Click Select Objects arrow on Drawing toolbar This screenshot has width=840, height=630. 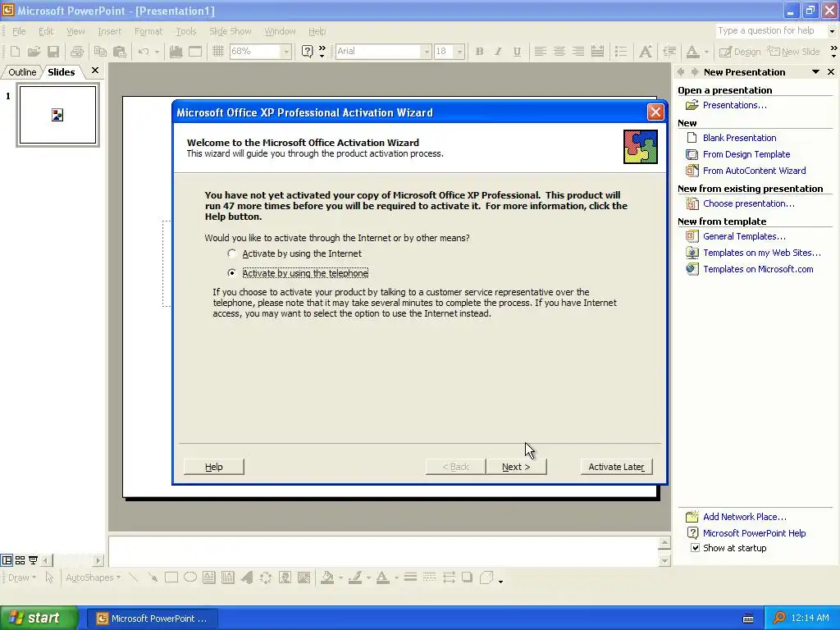click(x=49, y=577)
